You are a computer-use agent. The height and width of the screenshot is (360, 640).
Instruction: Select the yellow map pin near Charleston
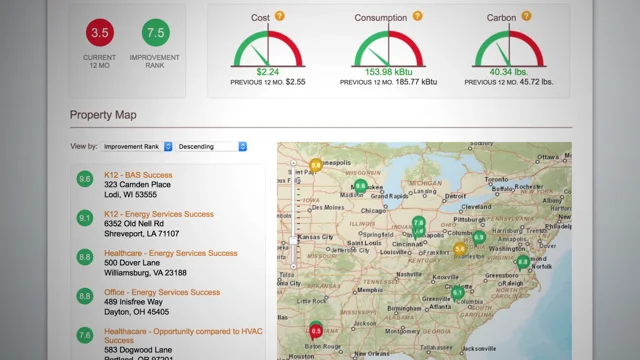pyautogui.click(x=460, y=249)
